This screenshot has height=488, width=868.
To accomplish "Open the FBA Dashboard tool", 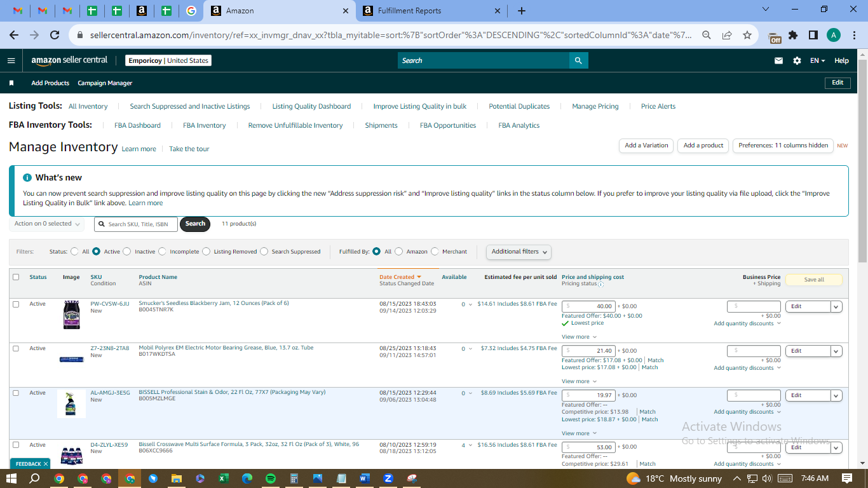I will [137, 125].
